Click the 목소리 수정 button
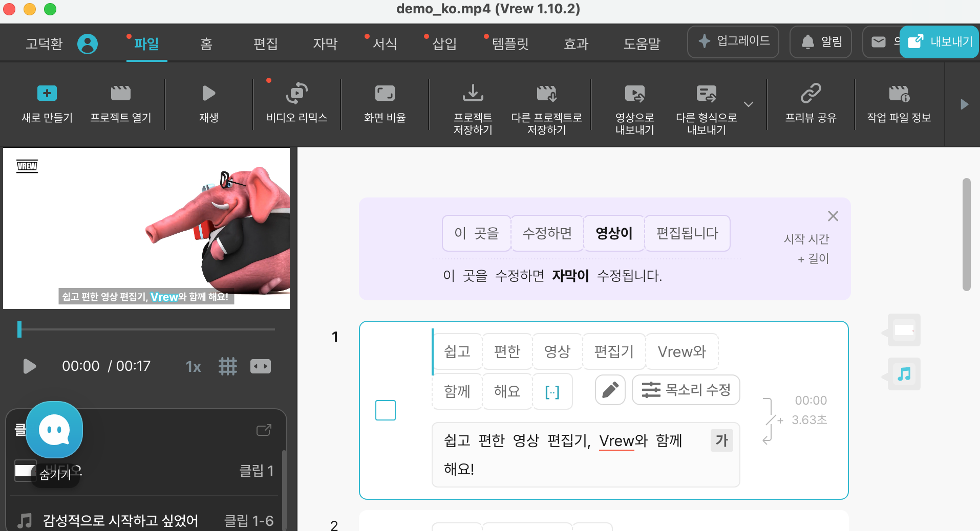 click(x=686, y=390)
